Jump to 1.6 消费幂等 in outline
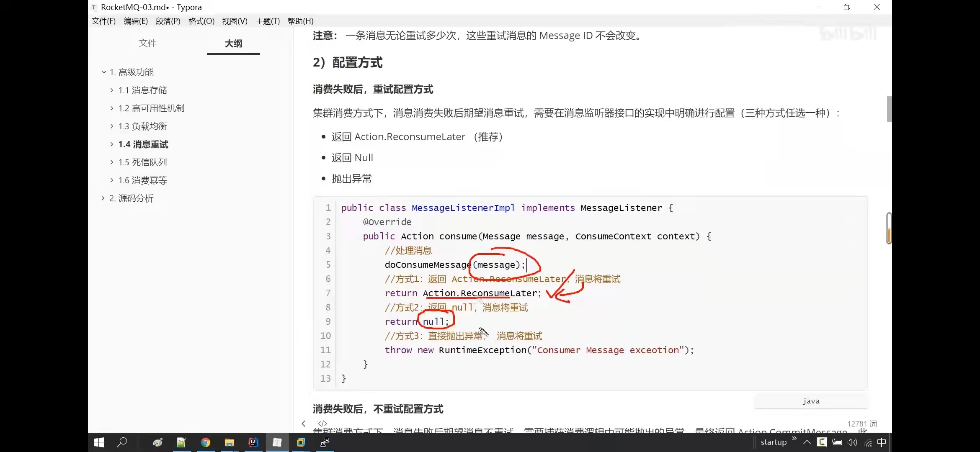The width and height of the screenshot is (980, 452). 142,180
